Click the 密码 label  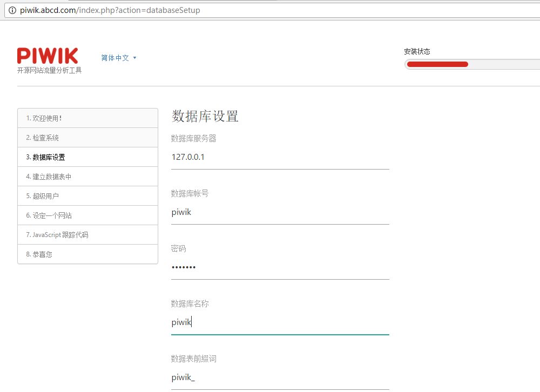pyautogui.click(x=178, y=249)
